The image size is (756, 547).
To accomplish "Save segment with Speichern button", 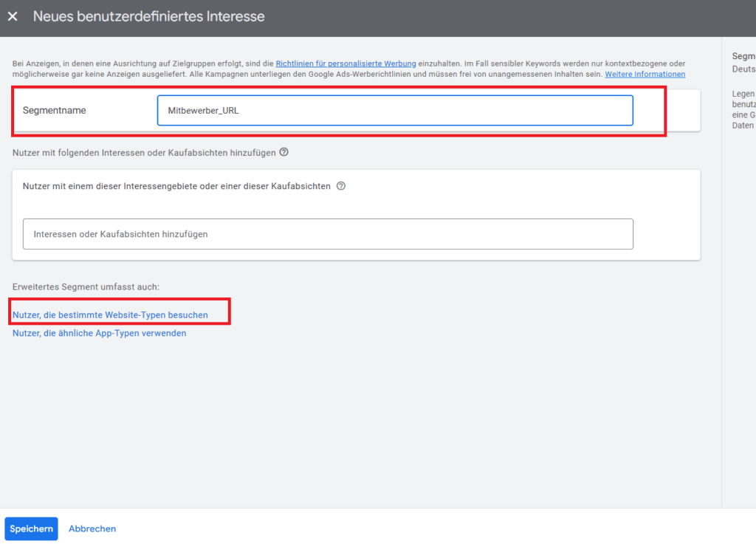I will point(31,529).
